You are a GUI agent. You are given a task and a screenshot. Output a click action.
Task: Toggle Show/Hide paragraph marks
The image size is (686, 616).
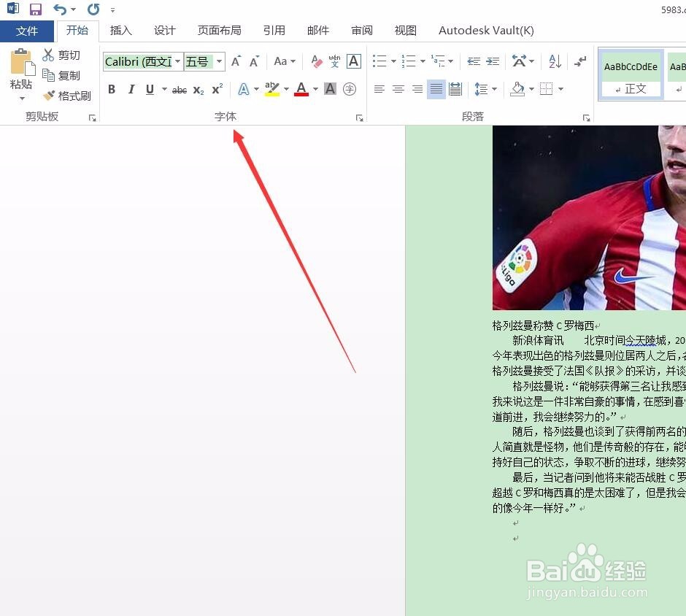tap(580, 61)
